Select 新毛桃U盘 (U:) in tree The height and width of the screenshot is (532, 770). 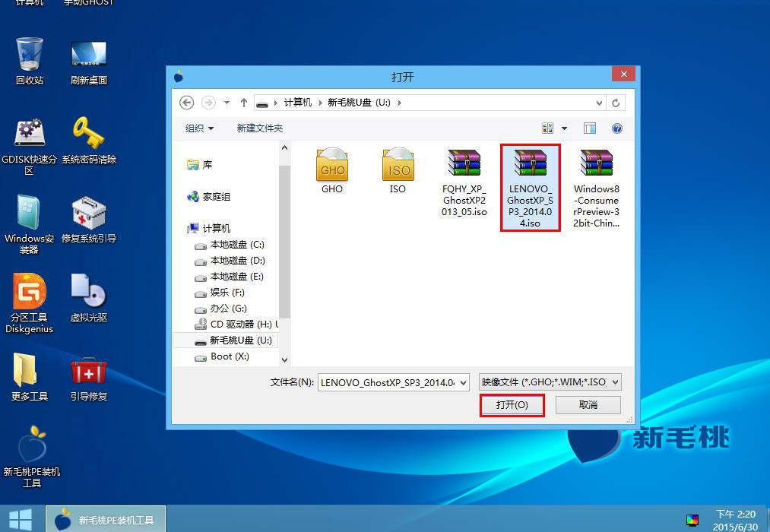(x=226, y=340)
